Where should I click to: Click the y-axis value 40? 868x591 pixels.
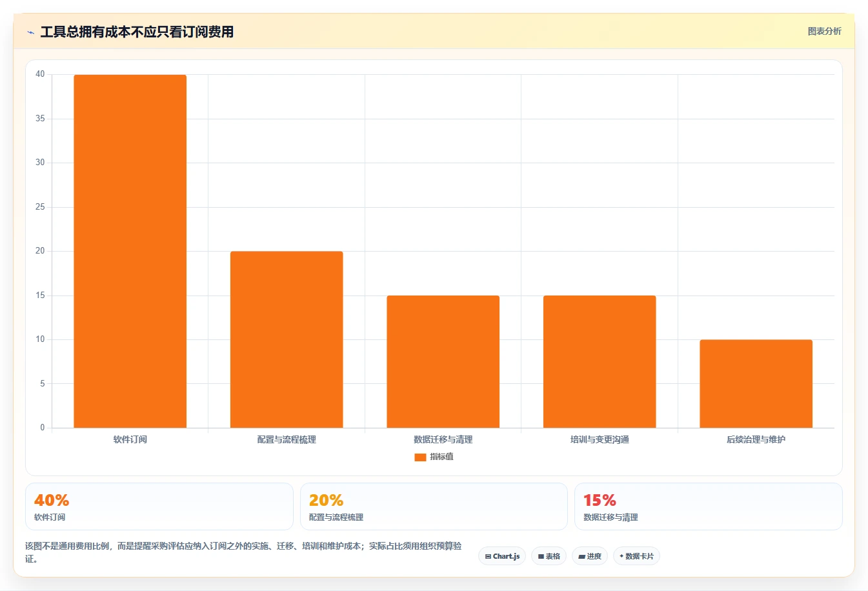pos(40,74)
